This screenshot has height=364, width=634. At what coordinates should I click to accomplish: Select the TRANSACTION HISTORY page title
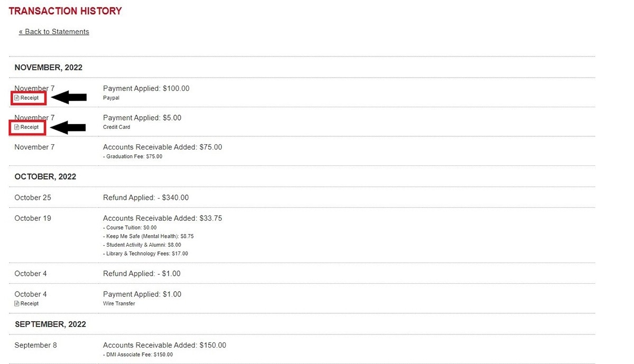pos(65,11)
